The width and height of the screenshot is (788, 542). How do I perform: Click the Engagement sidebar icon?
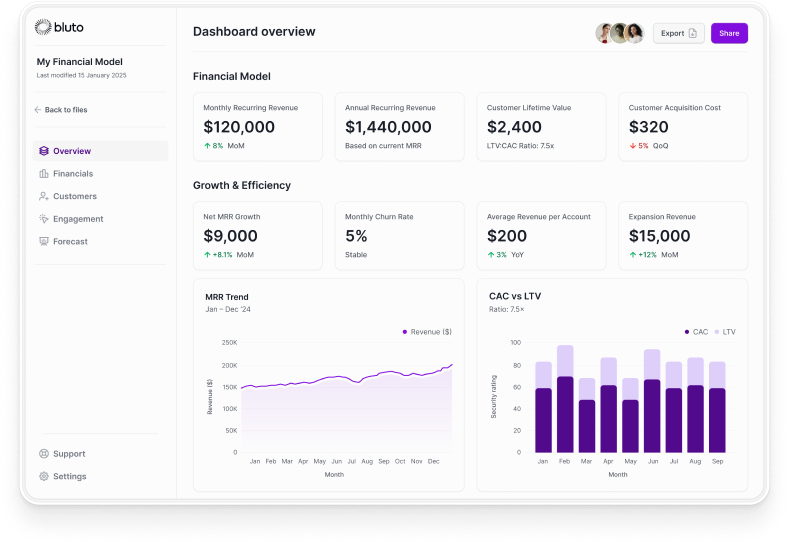point(43,219)
